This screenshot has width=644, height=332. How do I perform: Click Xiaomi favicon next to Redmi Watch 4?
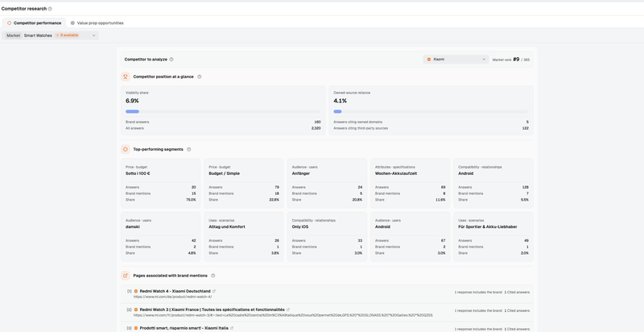[136, 291]
